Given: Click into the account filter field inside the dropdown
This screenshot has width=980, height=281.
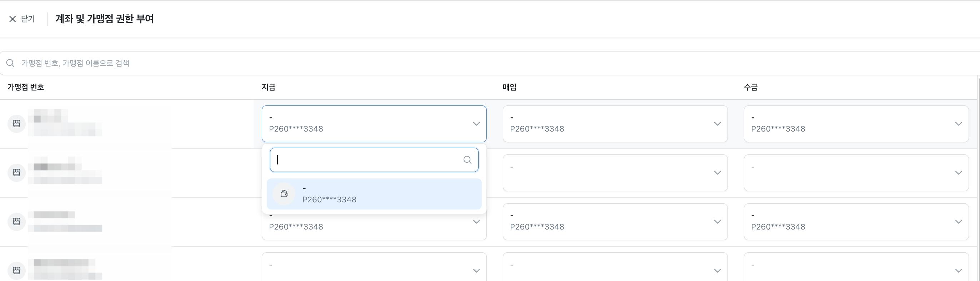Looking at the screenshot, I should 374,160.
